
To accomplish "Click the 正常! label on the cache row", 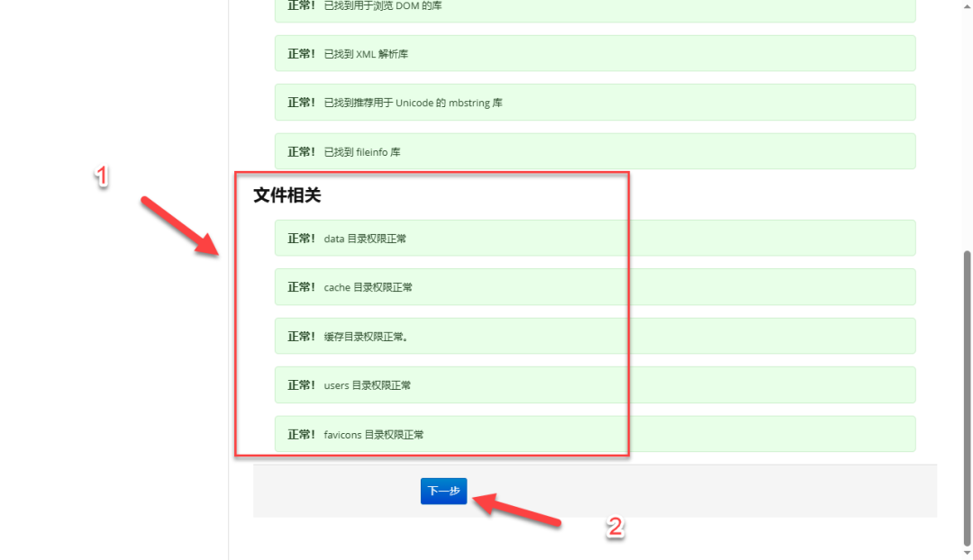I will click(300, 286).
